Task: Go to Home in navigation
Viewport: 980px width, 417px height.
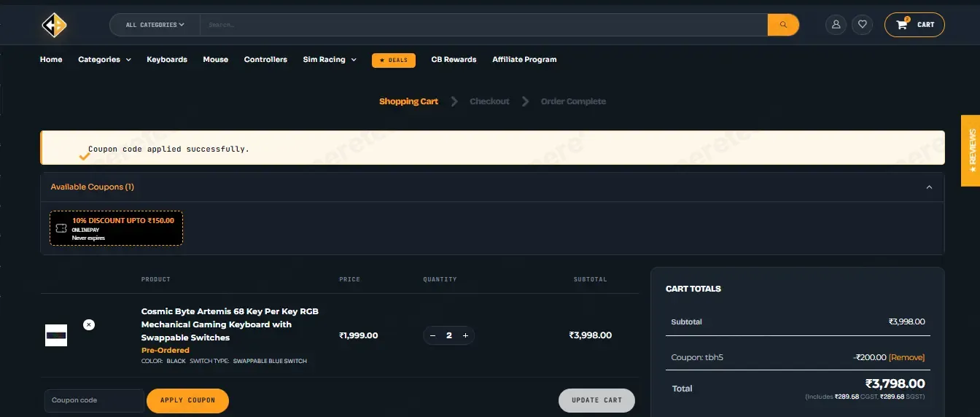Action: point(51,60)
